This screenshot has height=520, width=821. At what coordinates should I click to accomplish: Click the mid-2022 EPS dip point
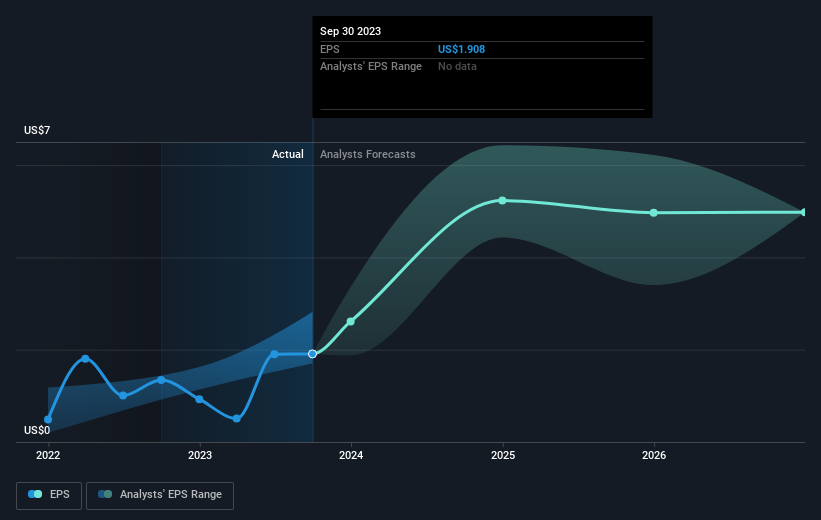(x=123, y=395)
